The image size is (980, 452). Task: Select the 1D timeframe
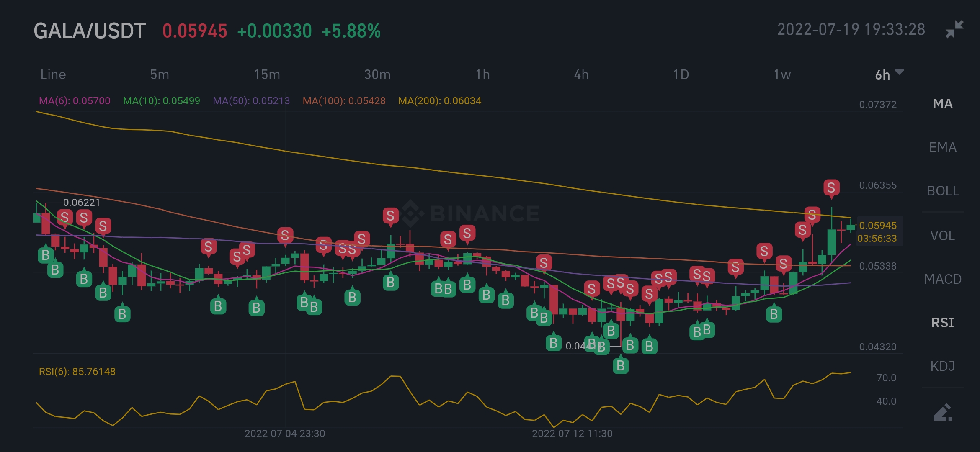pyautogui.click(x=681, y=74)
